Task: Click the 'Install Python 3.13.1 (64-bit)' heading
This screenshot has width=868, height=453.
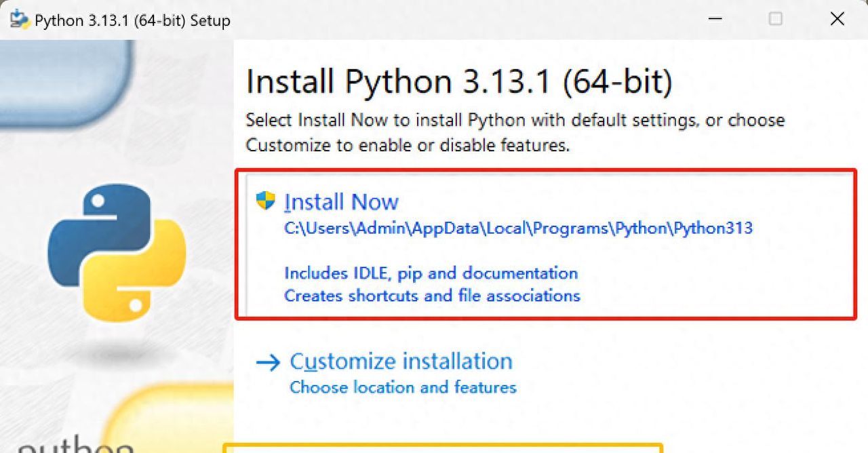Action: pyautogui.click(x=459, y=82)
